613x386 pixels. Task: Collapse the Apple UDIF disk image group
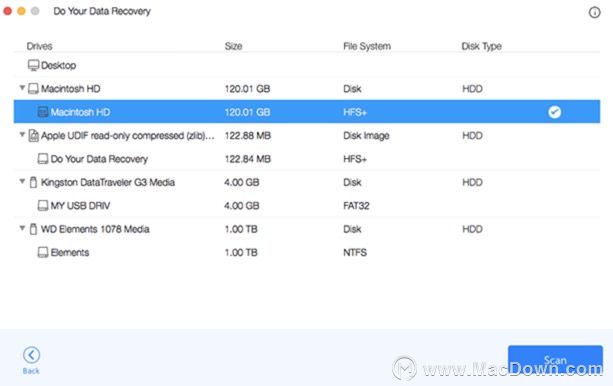[x=22, y=135]
